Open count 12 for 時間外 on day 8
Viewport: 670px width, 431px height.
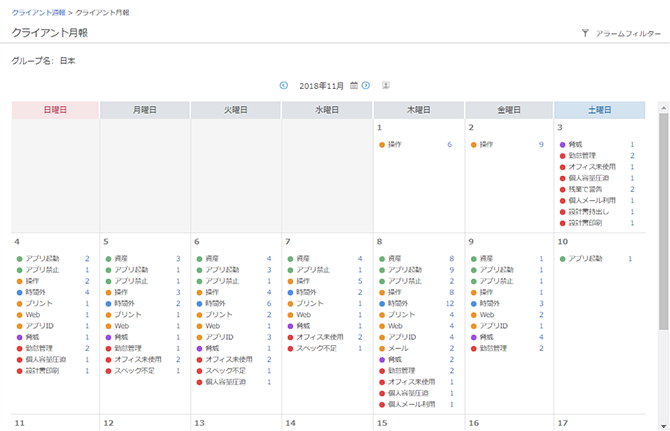pyautogui.click(x=449, y=303)
